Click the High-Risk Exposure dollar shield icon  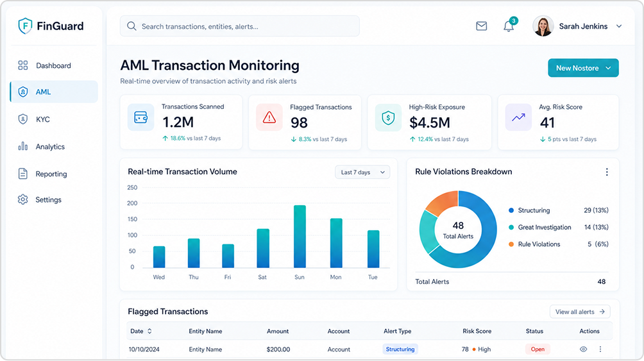pyautogui.click(x=388, y=118)
